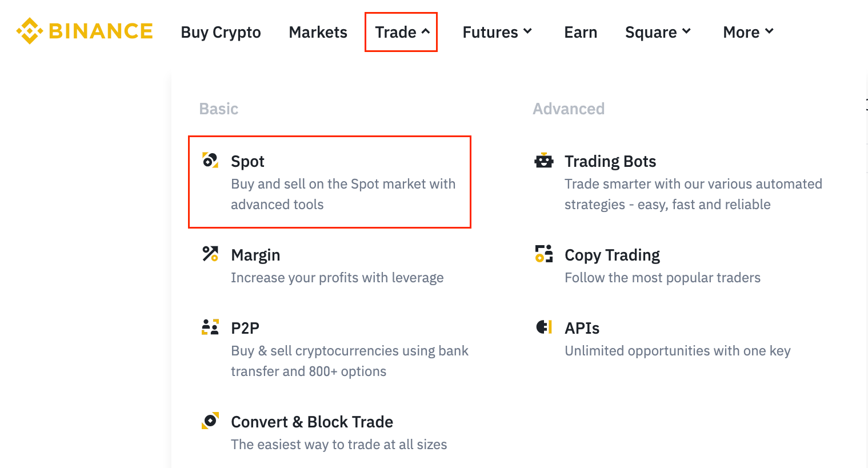Click the Convert & Block Trade icon
Viewport: 868px width, 468px height.
pyautogui.click(x=210, y=421)
